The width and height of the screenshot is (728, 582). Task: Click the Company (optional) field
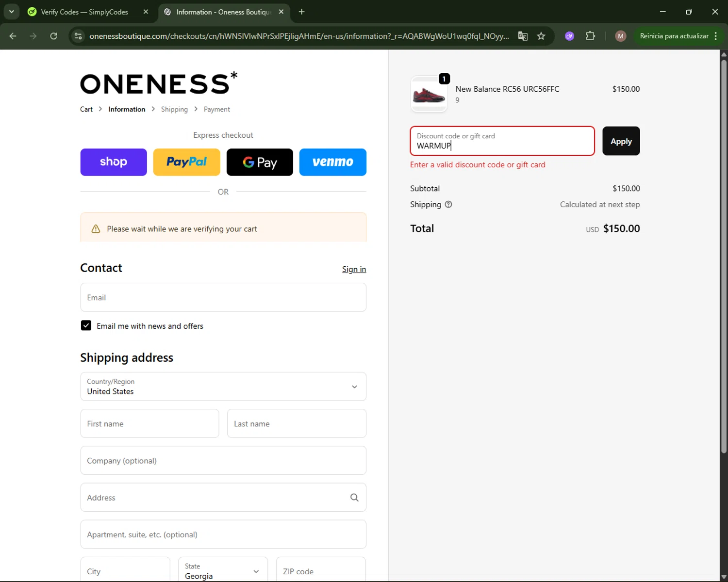coord(223,460)
